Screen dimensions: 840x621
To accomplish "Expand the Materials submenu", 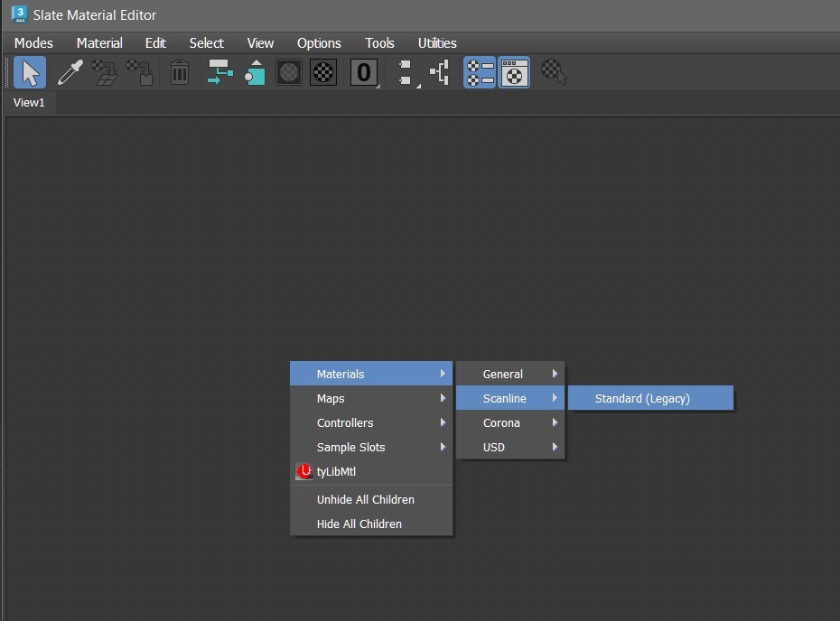I will click(371, 374).
